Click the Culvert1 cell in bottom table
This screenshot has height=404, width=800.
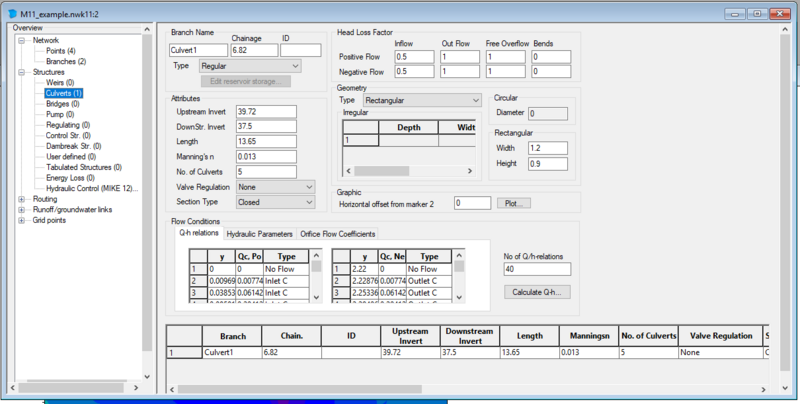point(232,352)
